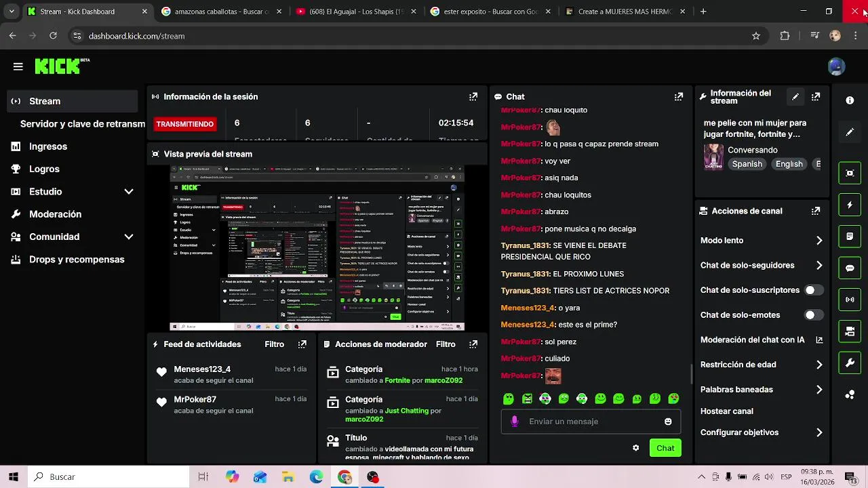
Task: Pop out the Acciones de canal panel
Action: tap(816, 211)
